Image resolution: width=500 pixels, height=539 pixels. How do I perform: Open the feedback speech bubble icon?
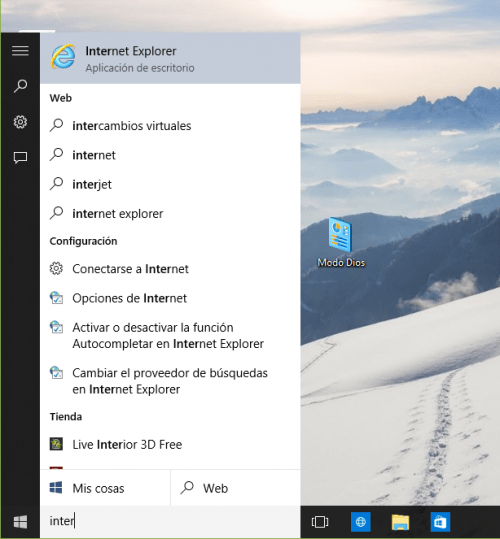pos(20,158)
